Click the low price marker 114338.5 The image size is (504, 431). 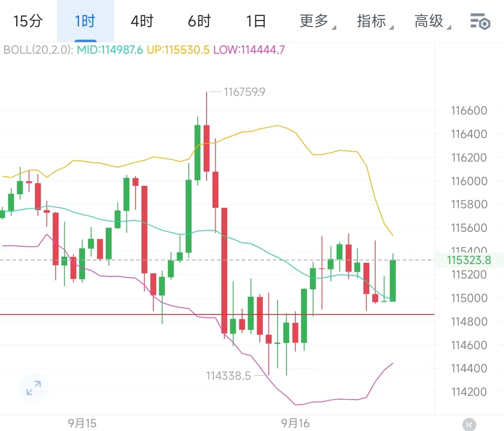tap(228, 376)
